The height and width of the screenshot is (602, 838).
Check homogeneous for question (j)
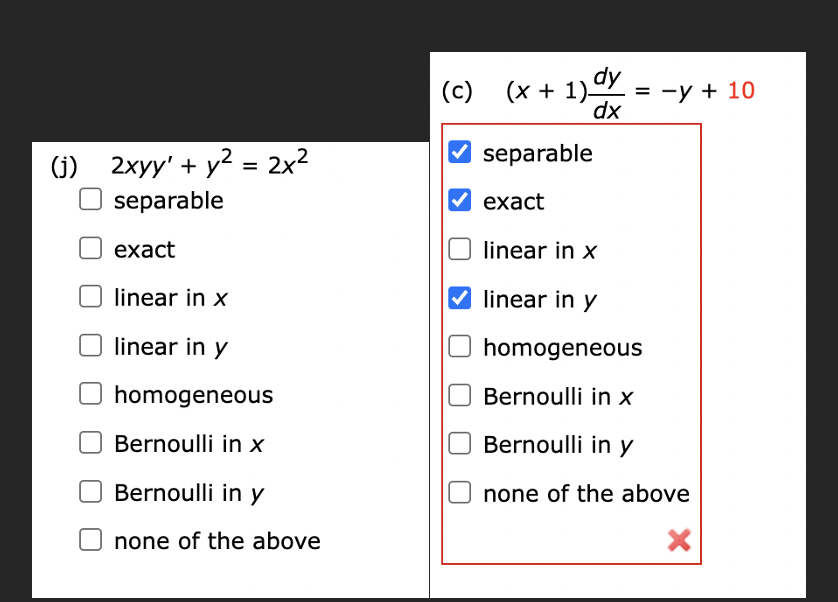(x=90, y=394)
